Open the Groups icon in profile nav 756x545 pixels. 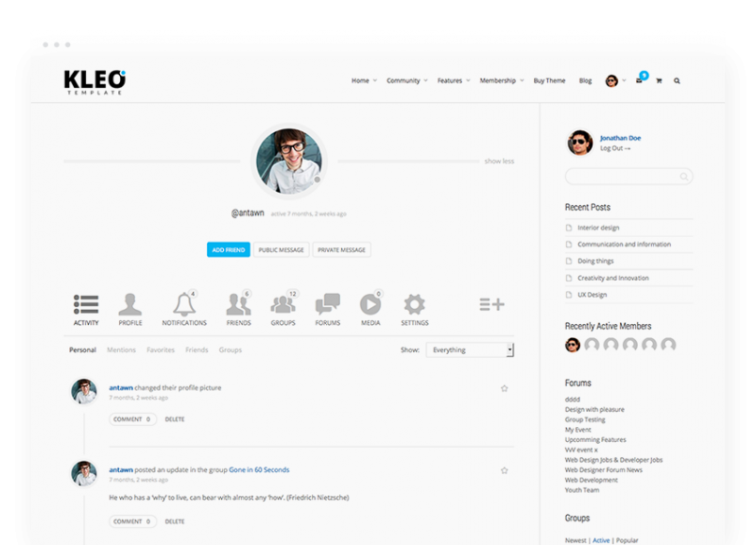[283, 304]
